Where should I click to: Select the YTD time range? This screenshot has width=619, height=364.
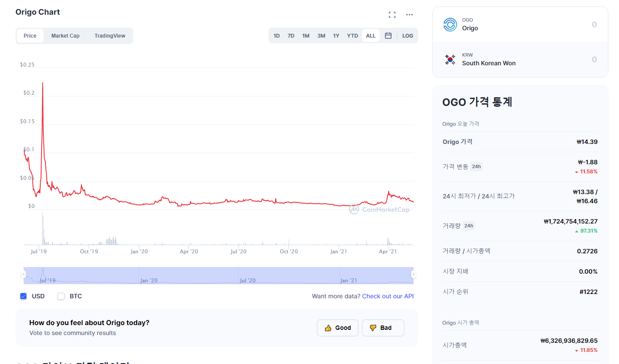pyautogui.click(x=352, y=36)
